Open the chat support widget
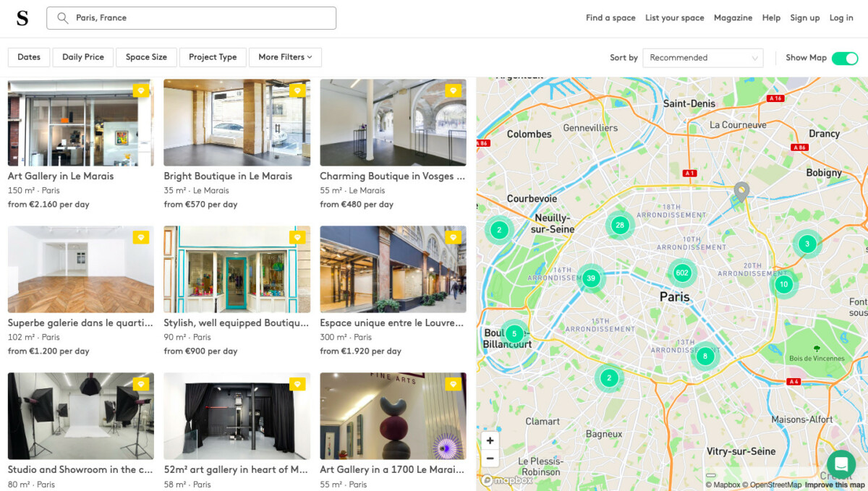The height and width of the screenshot is (491, 868). pos(841,464)
